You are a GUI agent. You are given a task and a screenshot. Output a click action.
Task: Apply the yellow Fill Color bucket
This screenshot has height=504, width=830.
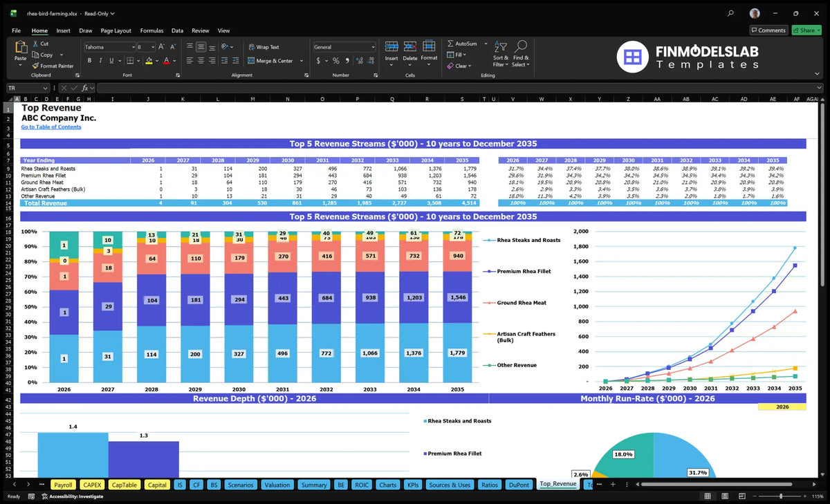click(148, 61)
